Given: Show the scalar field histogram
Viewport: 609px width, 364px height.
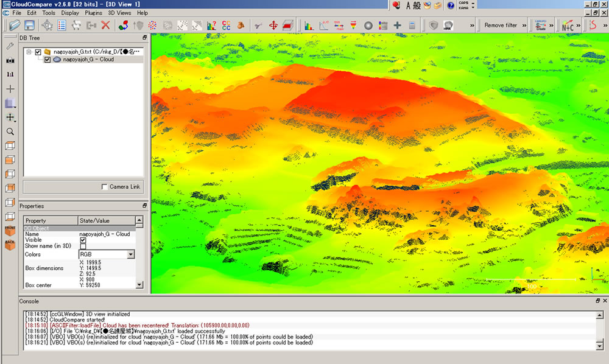Looking at the screenshot, I should click(309, 26).
